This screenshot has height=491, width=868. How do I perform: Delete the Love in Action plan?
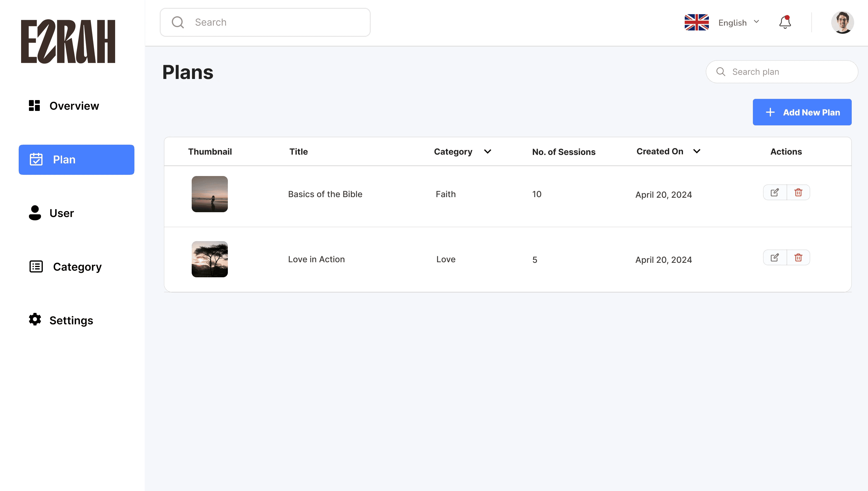[x=798, y=258]
